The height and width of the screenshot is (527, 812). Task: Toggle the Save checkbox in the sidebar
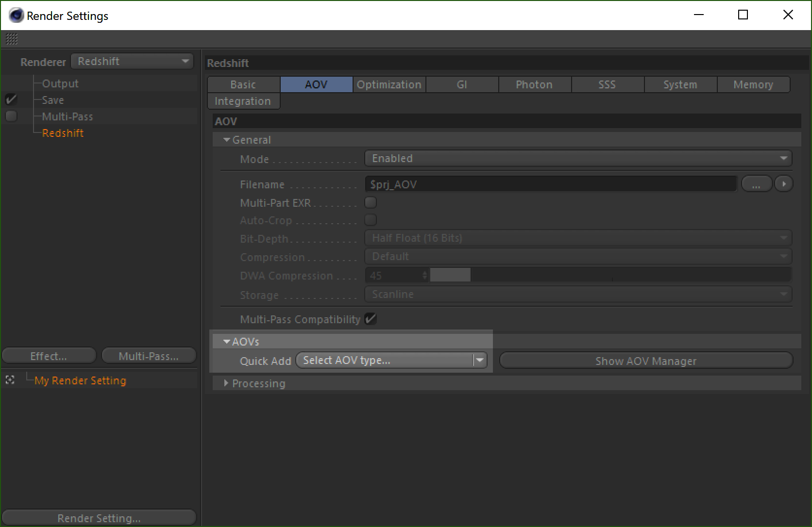coord(11,99)
